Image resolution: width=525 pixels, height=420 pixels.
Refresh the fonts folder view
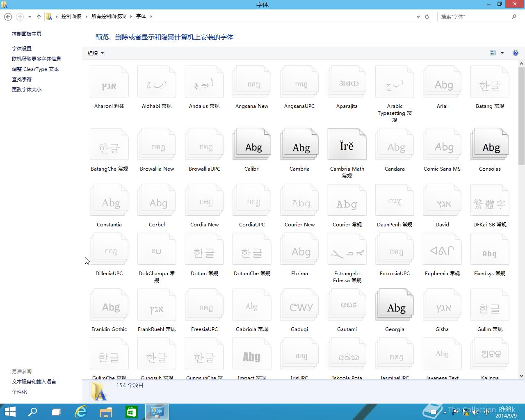[x=427, y=17]
